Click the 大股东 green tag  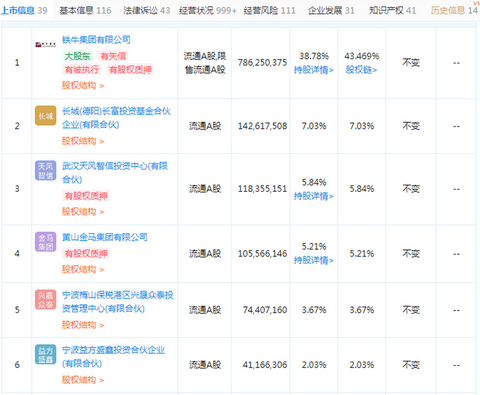click(77, 56)
